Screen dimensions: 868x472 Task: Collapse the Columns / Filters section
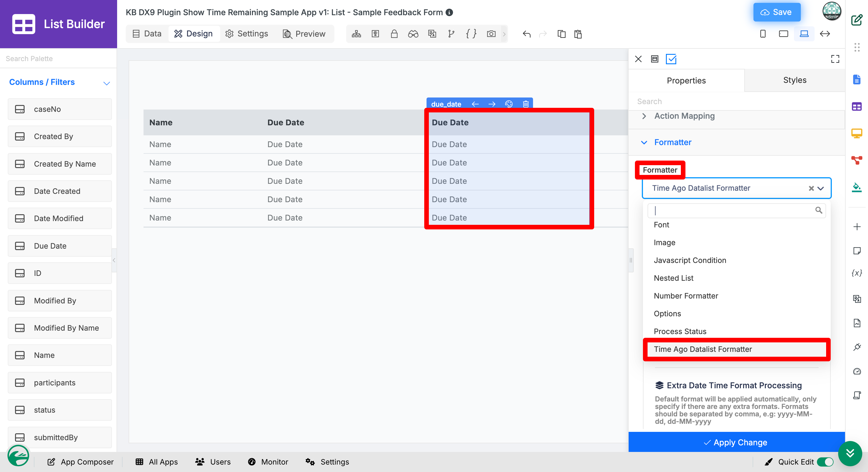106,83
